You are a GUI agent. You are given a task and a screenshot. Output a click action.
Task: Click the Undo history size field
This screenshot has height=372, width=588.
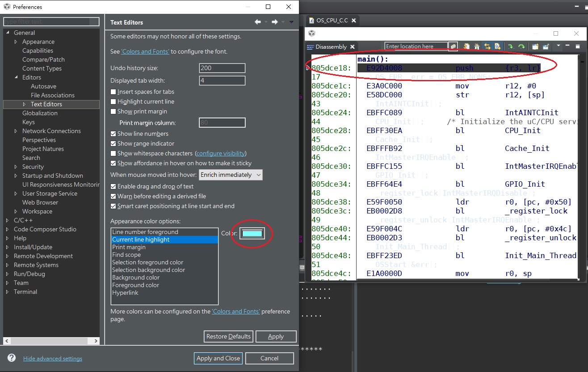coord(222,68)
